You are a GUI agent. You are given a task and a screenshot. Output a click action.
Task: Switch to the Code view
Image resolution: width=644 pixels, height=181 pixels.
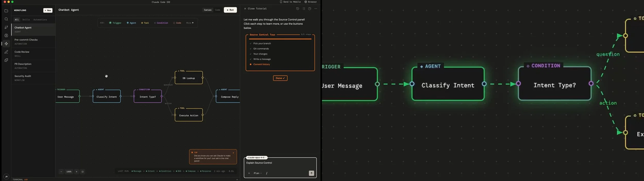[218, 10]
